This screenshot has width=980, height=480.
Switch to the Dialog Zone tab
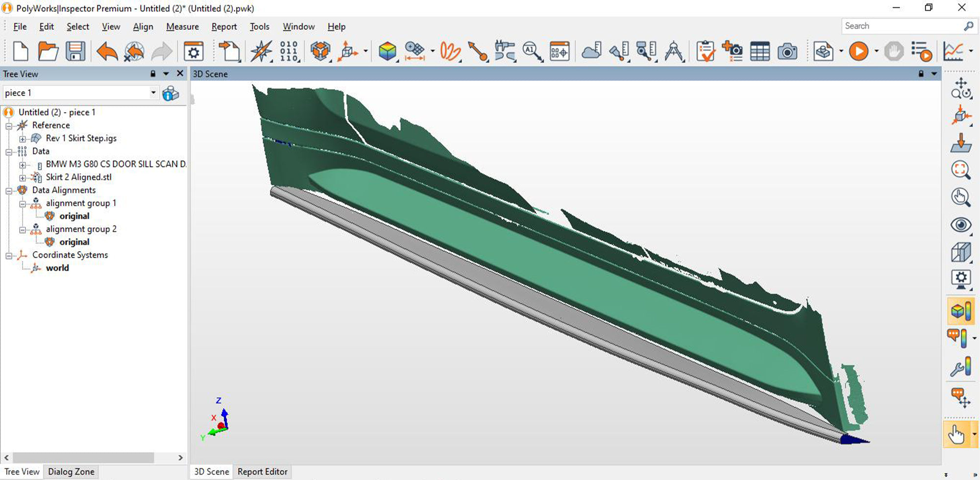coord(71,472)
